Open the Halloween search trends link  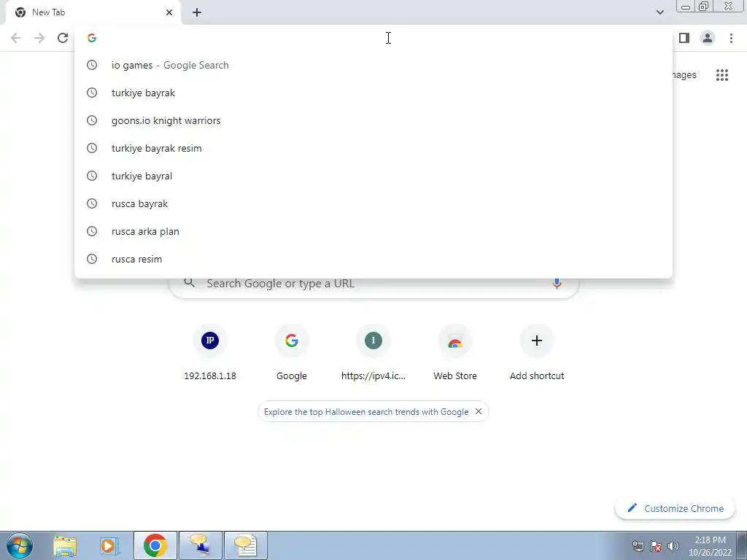[366, 412]
